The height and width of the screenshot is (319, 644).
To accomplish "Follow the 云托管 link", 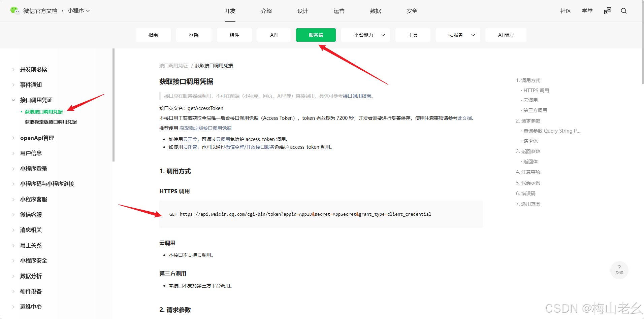I will [x=190, y=147].
